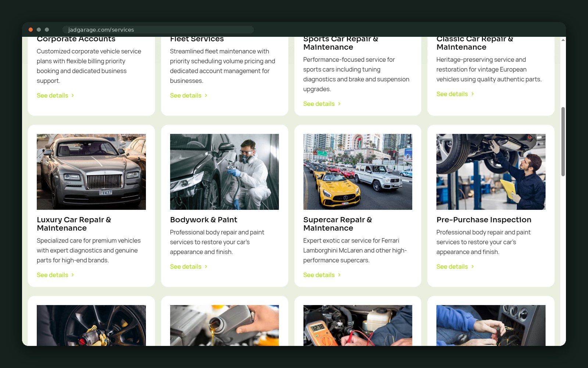588x368 pixels.
Task: Click the mechanic inspecting underside photo
Action: coord(491,172)
